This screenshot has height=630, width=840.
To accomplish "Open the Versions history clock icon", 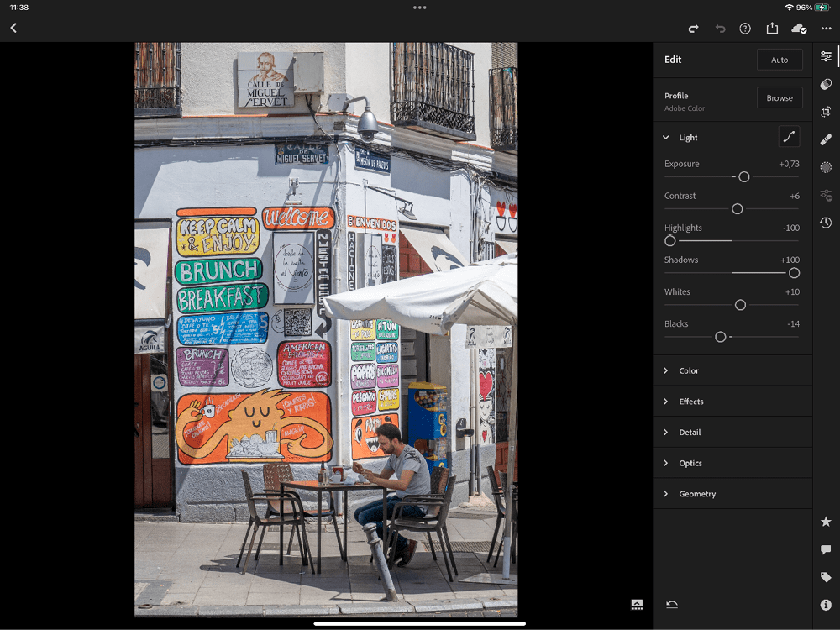I will [826, 223].
